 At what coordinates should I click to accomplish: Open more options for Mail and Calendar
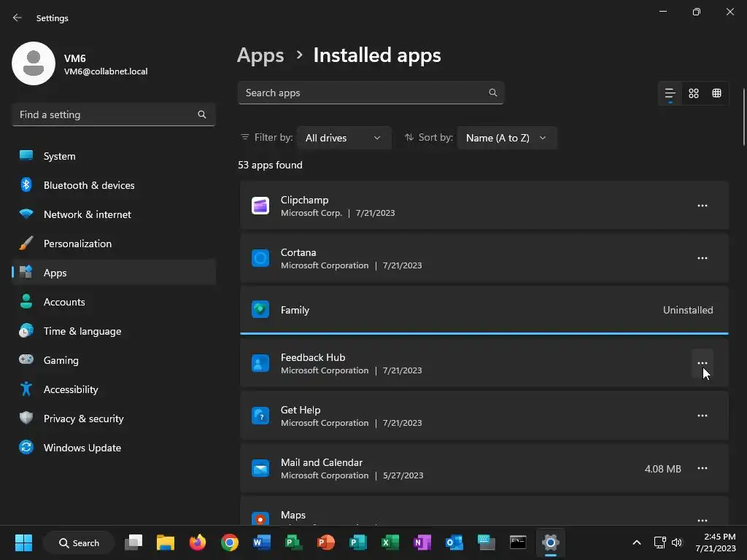coord(703,469)
